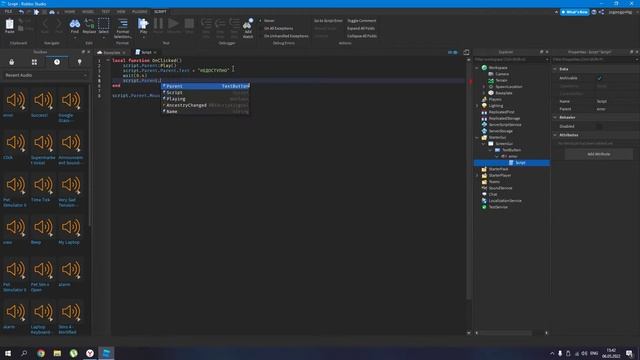Switch to the TEST ribbon tab
640x360 pixels.
tap(106, 12)
